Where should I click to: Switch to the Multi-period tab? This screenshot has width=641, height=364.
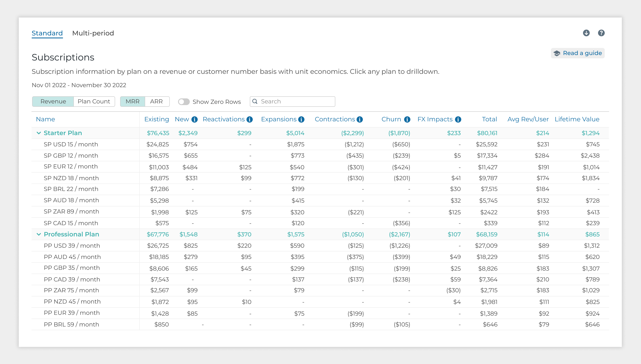click(x=93, y=33)
